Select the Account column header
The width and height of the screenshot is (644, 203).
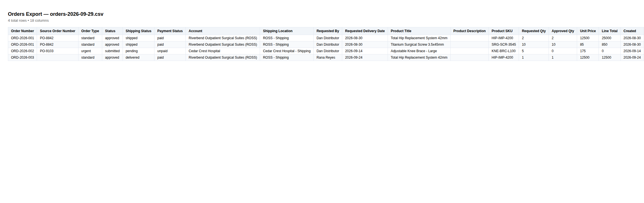point(223,31)
